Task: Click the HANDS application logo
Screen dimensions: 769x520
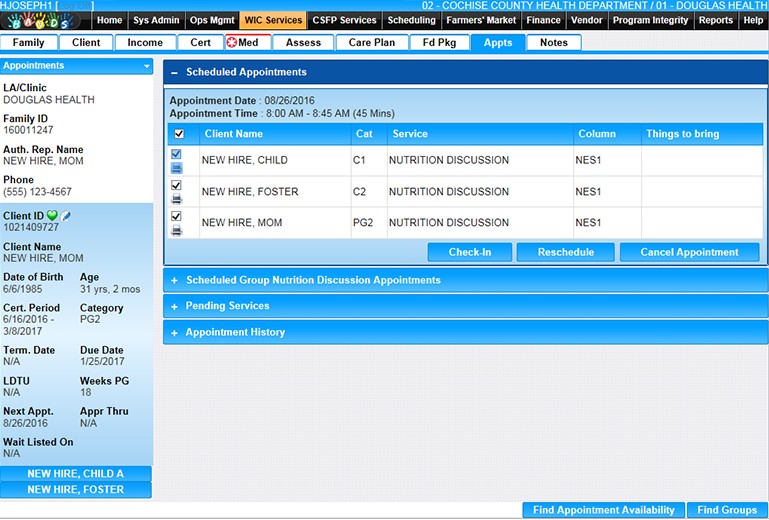Action: click(x=45, y=21)
